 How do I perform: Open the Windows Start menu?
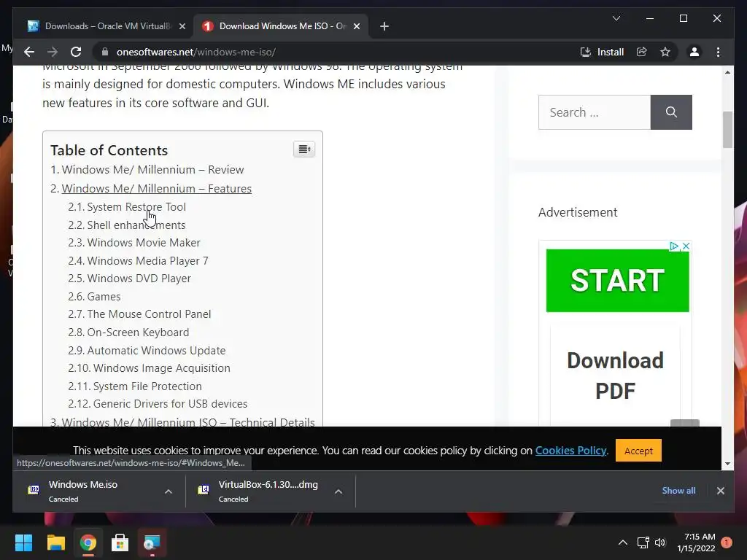23,542
